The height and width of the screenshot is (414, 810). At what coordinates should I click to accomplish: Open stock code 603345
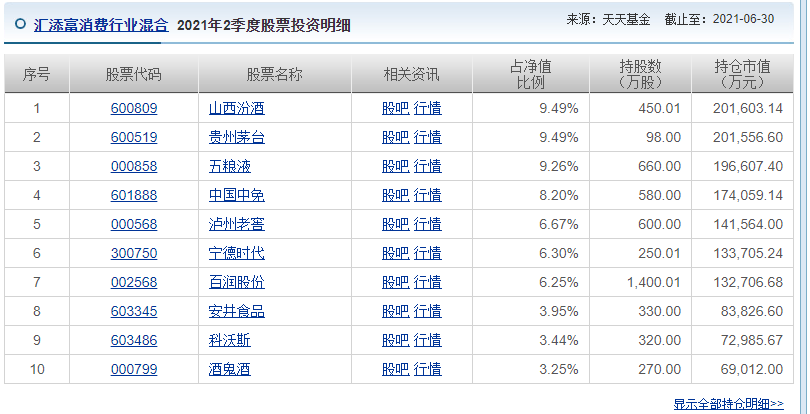[x=133, y=311]
